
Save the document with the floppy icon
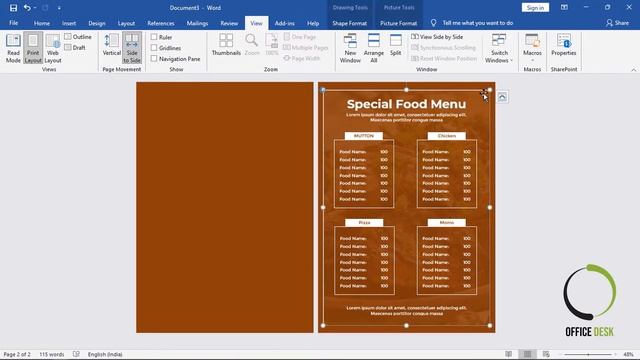click(x=13, y=8)
